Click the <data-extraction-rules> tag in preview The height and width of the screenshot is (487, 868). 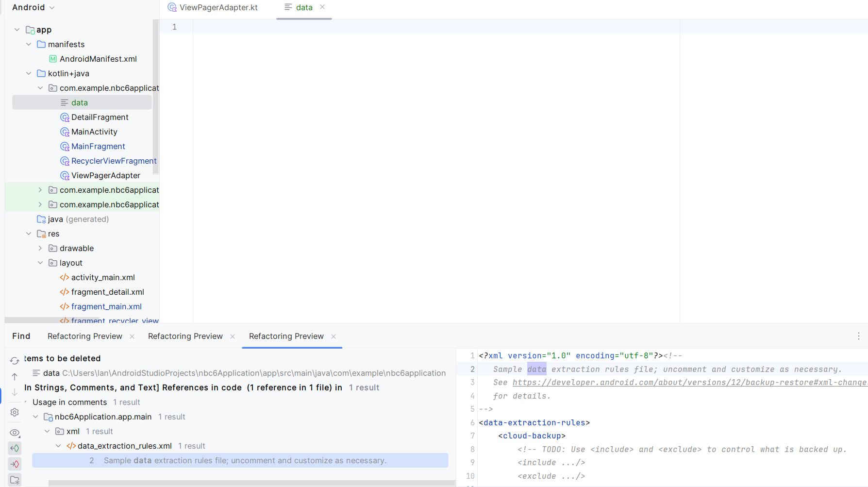tap(534, 423)
